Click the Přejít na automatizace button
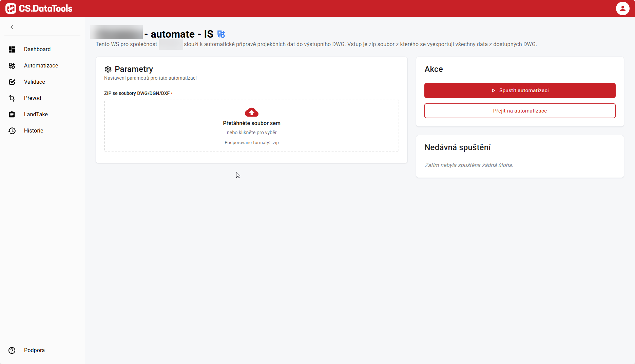Viewport: 635px width, 364px height. point(520,111)
